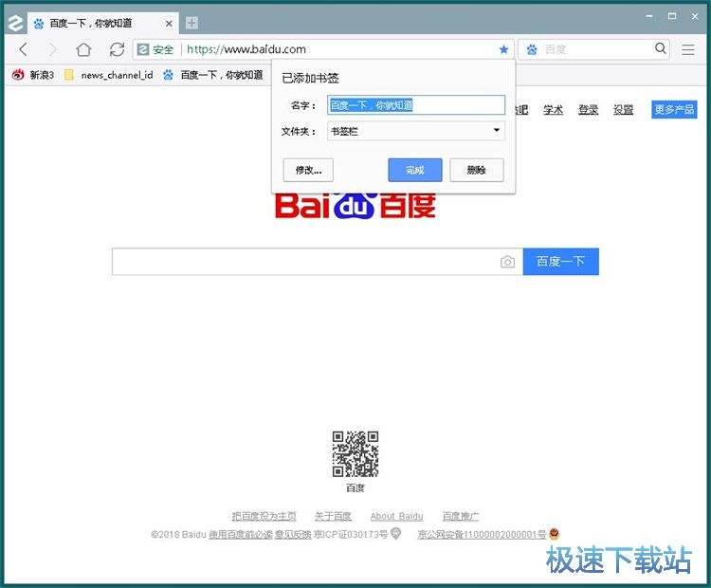Open the 关于百度 link
This screenshot has width=711, height=588.
coord(334,516)
